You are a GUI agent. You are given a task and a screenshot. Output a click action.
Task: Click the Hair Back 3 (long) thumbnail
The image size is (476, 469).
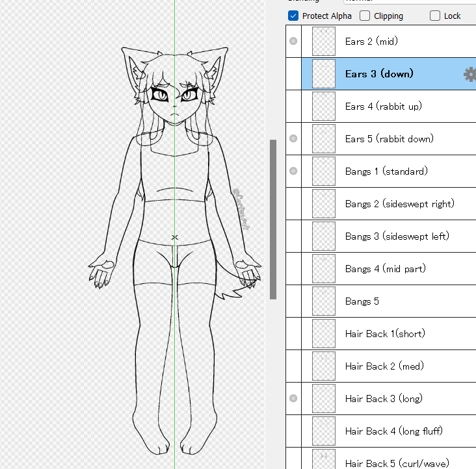point(324,398)
